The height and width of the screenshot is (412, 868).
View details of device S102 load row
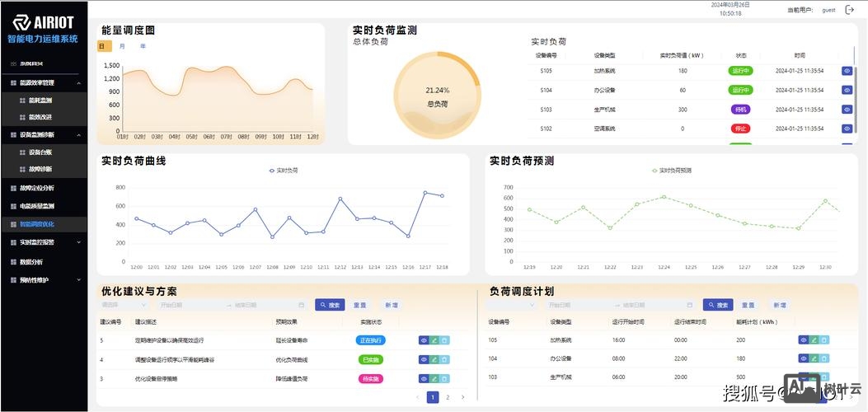(847, 129)
